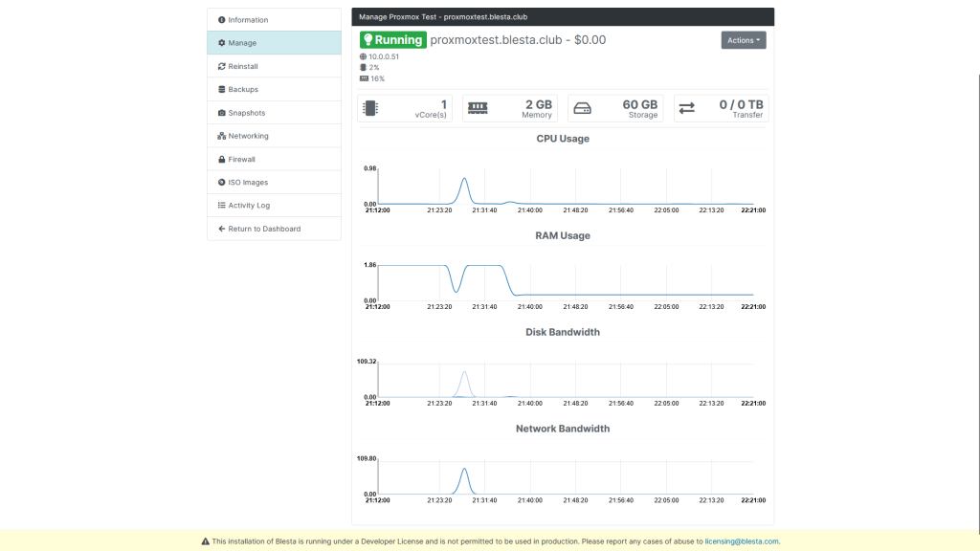Viewport: 980px width, 551px height.
Task: Click the Transfer arrows icon
Action: (x=686, y=109)
